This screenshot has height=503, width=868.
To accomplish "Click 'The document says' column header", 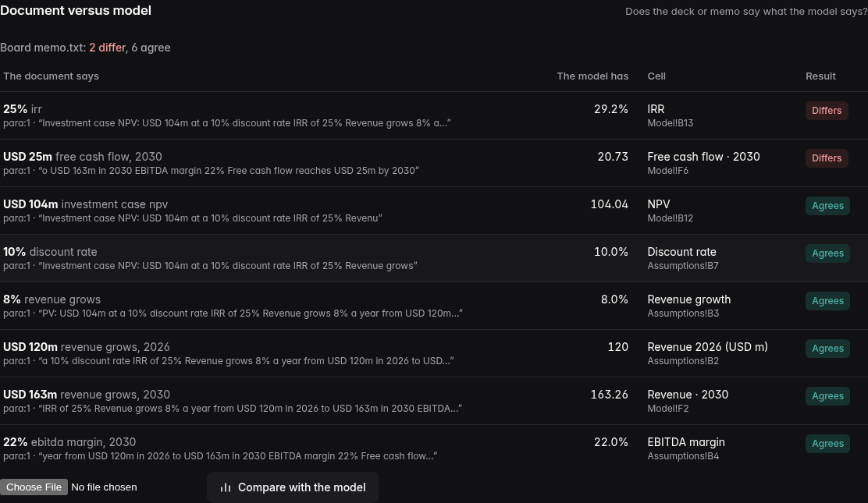I will click(51, 76).
